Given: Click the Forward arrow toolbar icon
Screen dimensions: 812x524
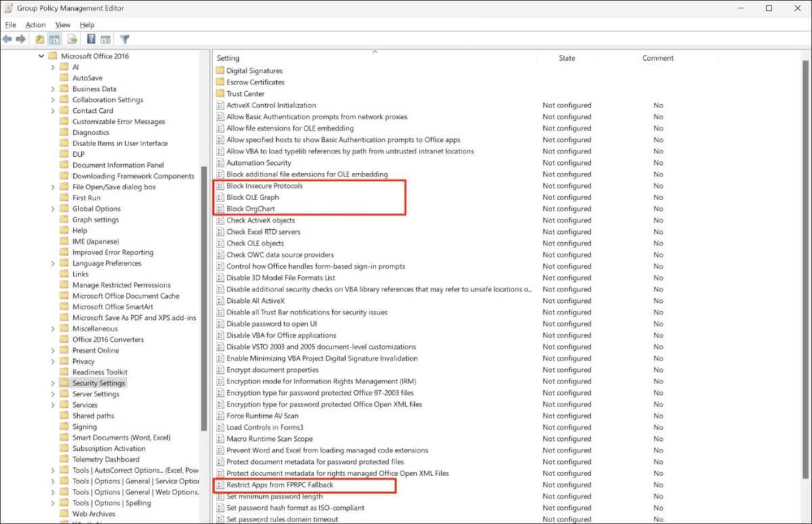Looking at the screenshot, I should [x=21, y=39].
